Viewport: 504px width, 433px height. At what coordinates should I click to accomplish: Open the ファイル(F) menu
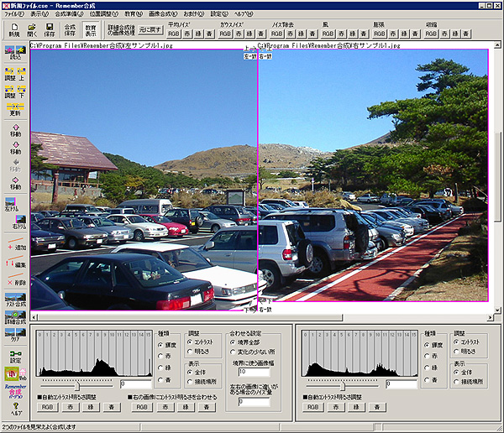(x=14, y=14)
